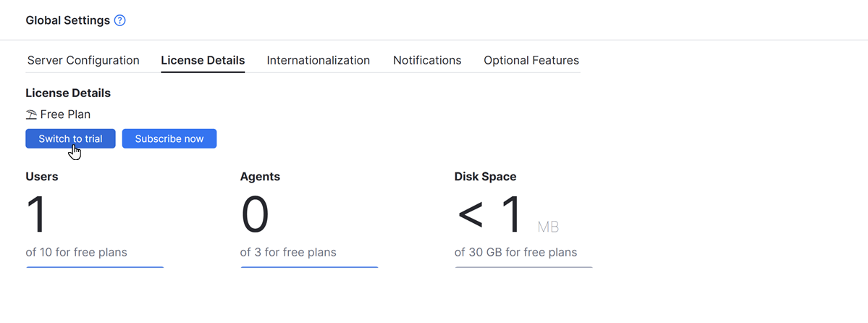Click the Disk Space usage progress bar
Viewport: 868px width, 323px height.
(x=523, y=268)
